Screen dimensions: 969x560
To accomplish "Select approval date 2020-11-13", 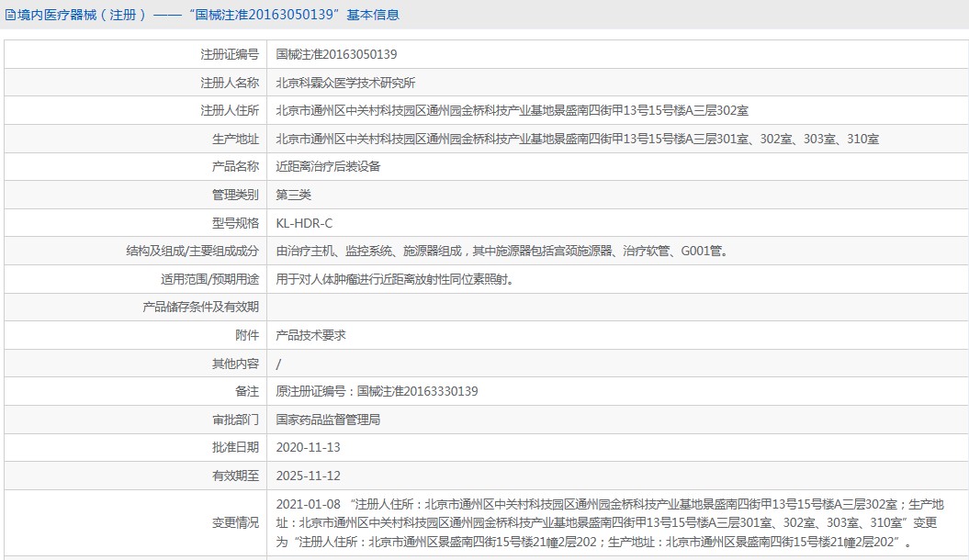I will (x=308, y=447).
